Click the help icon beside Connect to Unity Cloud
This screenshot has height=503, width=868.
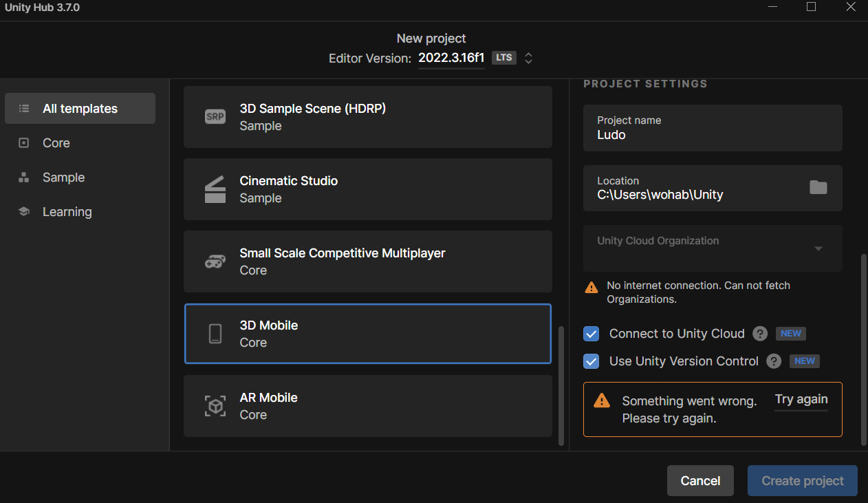[x=760, y=334]
